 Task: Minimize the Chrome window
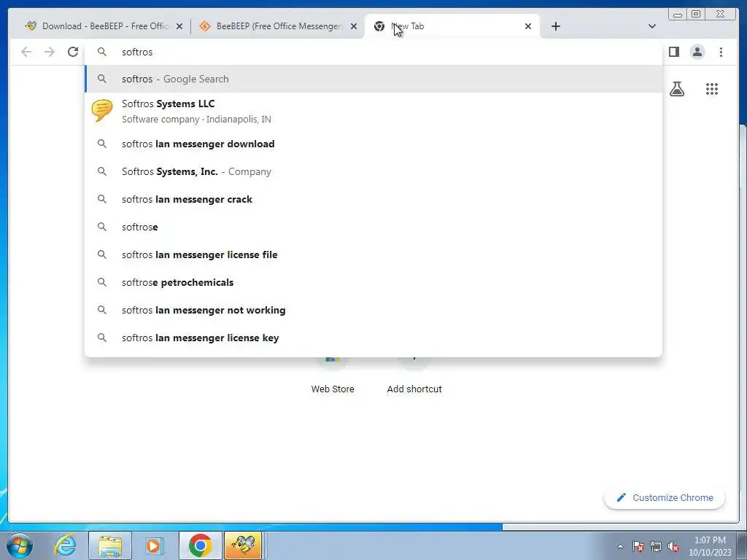point(678,14)
